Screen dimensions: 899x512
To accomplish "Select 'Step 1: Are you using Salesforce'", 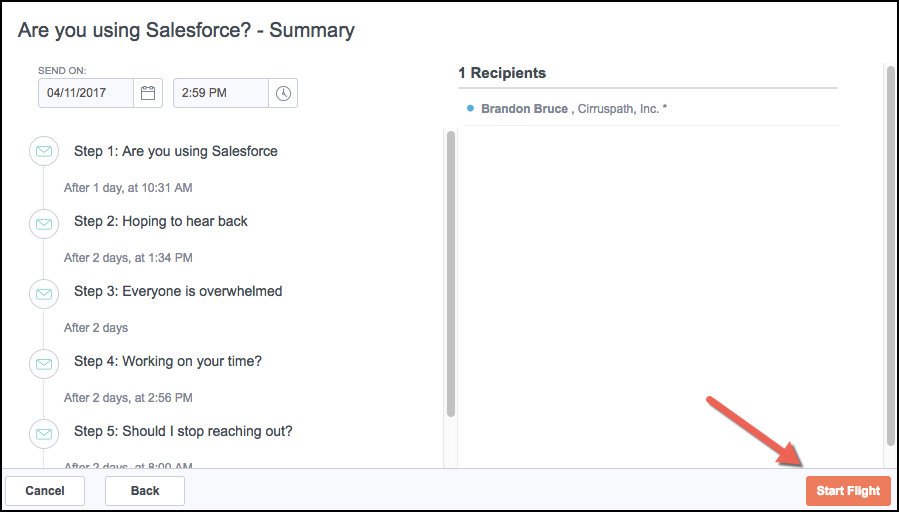I will pos(175,151).
